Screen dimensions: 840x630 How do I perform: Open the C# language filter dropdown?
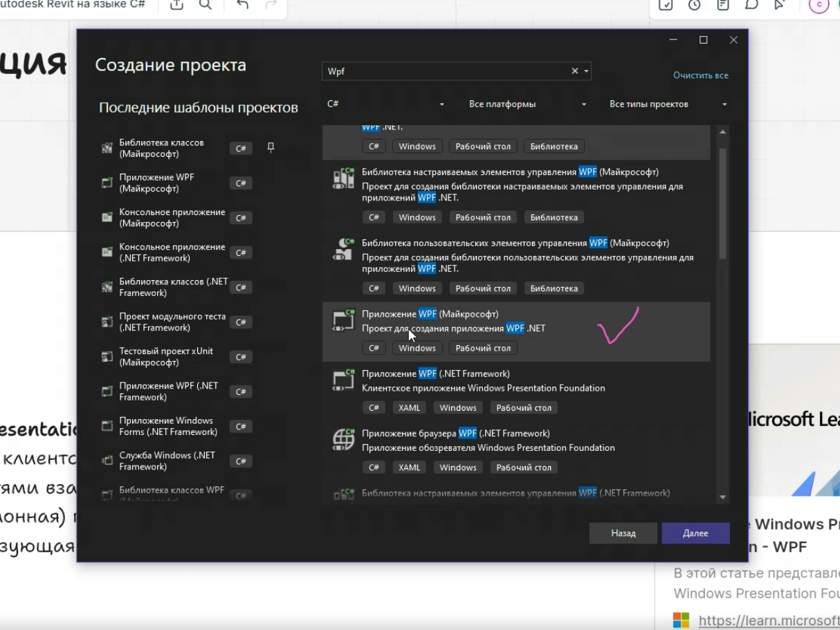pyautogui.click(x=386, y=104)
